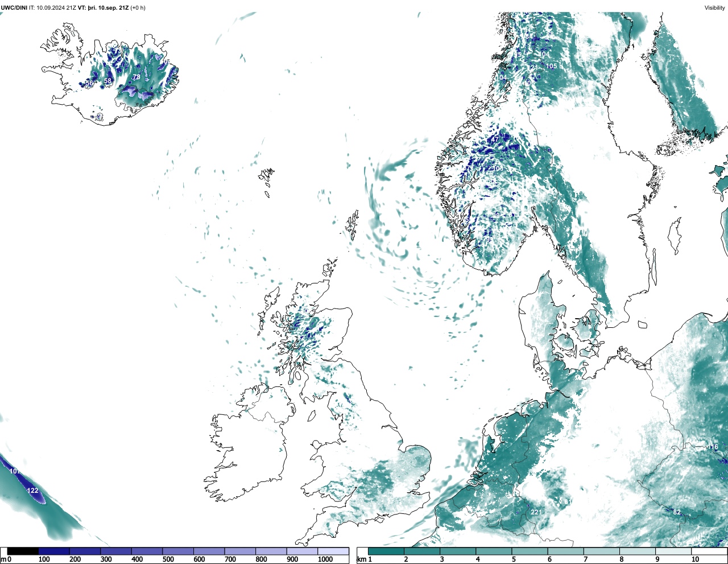
Task: Click the '221' visibility value on map
Action: (536, 512)
